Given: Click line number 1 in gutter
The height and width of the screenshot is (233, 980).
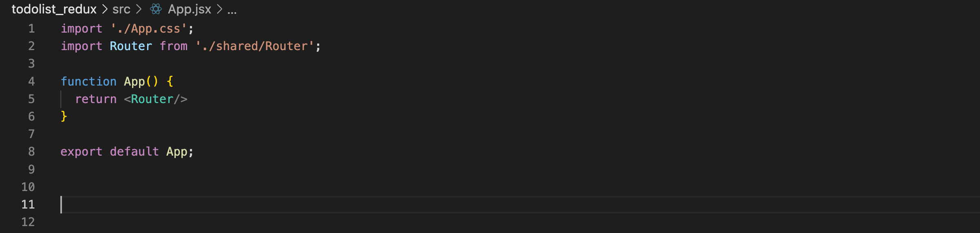Looking at the screenshot, I should 31,29.
